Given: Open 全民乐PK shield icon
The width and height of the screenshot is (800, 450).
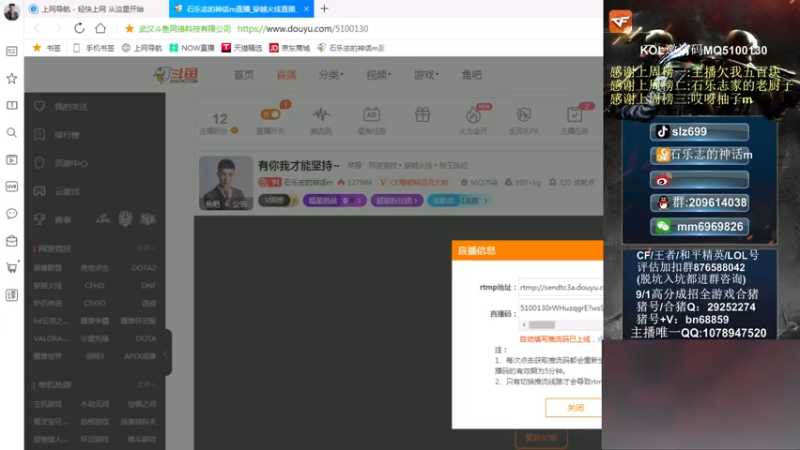Looking at the screenshot, I should [523, 114].
